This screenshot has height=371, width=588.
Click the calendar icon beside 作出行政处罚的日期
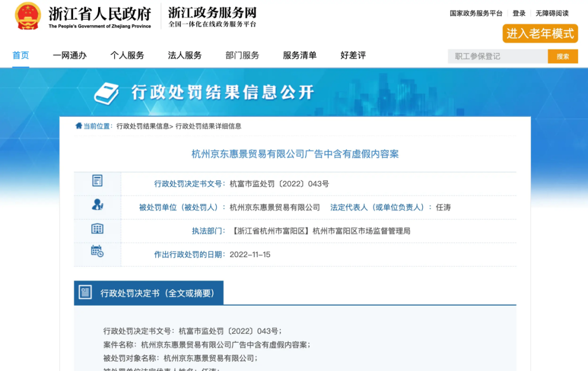[97, 251]
